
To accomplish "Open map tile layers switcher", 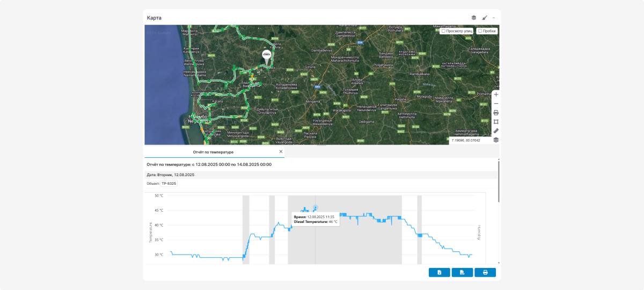I will [496, 140].
